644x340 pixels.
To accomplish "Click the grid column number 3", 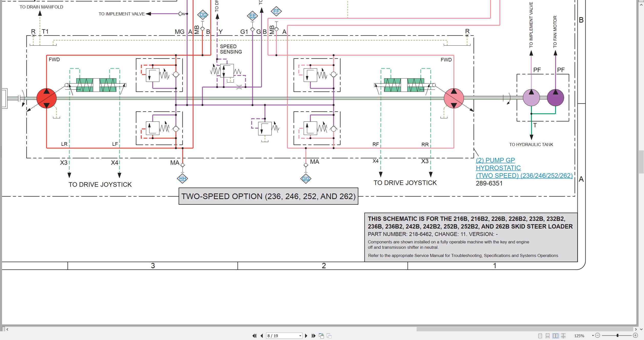I will click(153, 266).
